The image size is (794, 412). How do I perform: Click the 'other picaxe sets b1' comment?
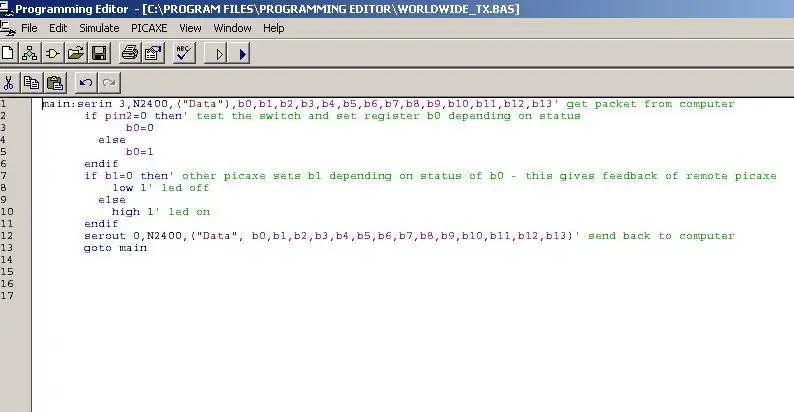[252, 176]
